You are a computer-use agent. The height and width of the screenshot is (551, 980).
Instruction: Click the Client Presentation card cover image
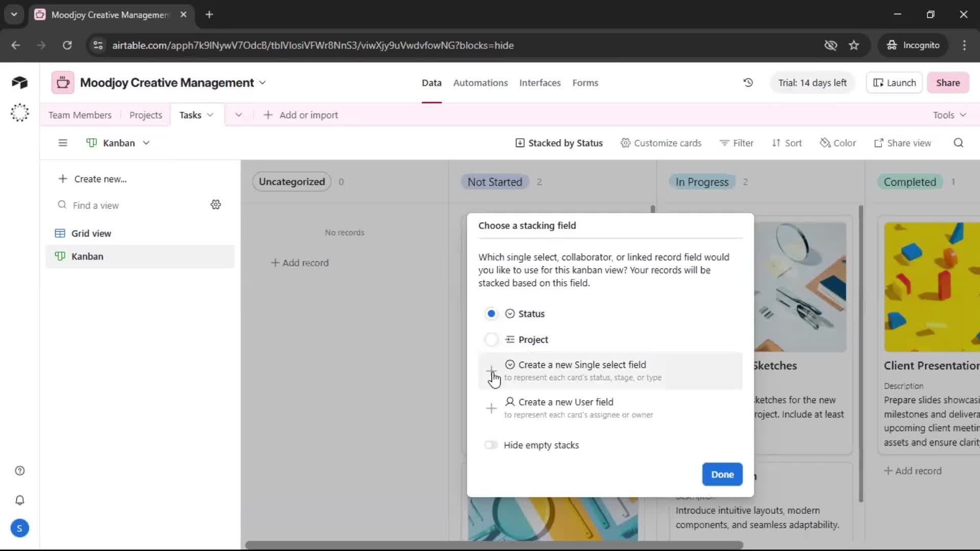(932, 287)
